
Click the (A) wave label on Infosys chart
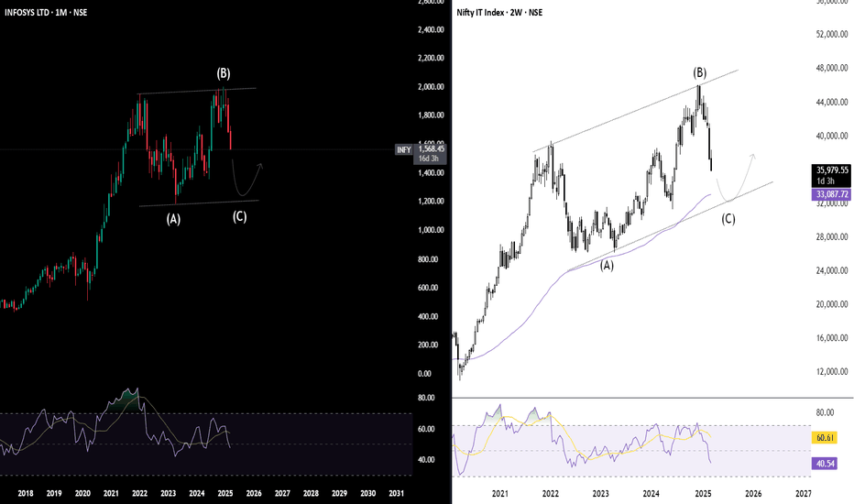click(x=173, y=219)
